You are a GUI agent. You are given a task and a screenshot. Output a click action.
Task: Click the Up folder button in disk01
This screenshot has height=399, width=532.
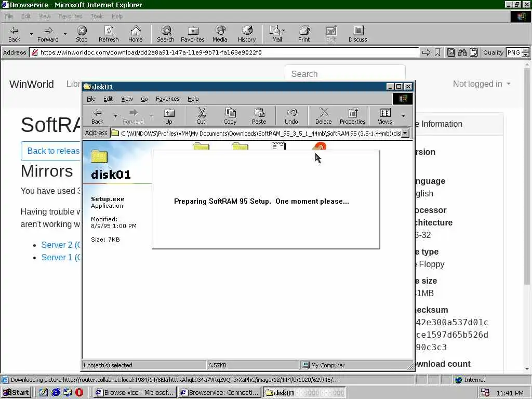coord(169,116)
